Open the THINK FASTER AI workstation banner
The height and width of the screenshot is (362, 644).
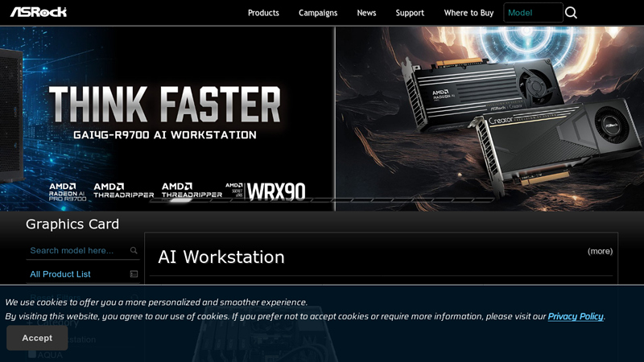[167, 119]
